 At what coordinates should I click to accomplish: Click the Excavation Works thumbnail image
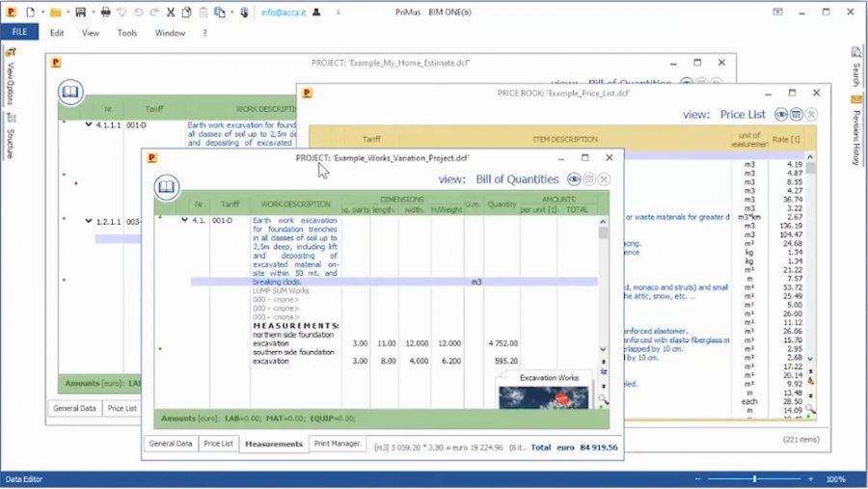(544, 397)
